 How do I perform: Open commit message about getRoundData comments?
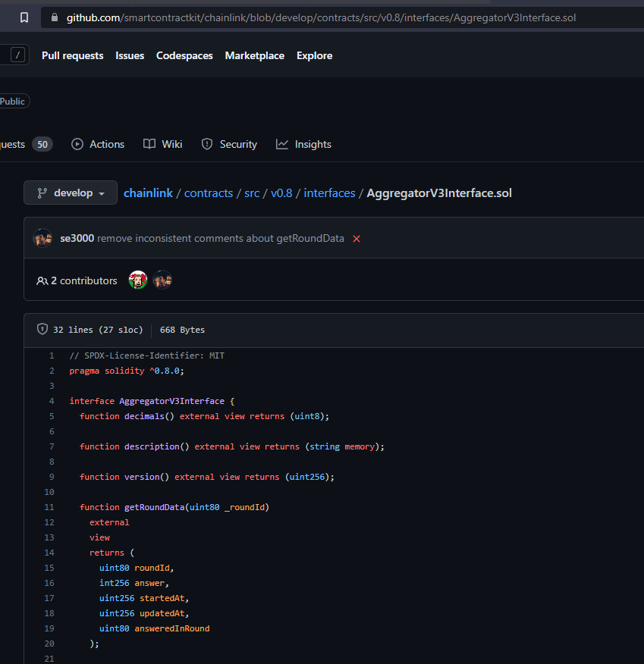(x=220, y=239)
